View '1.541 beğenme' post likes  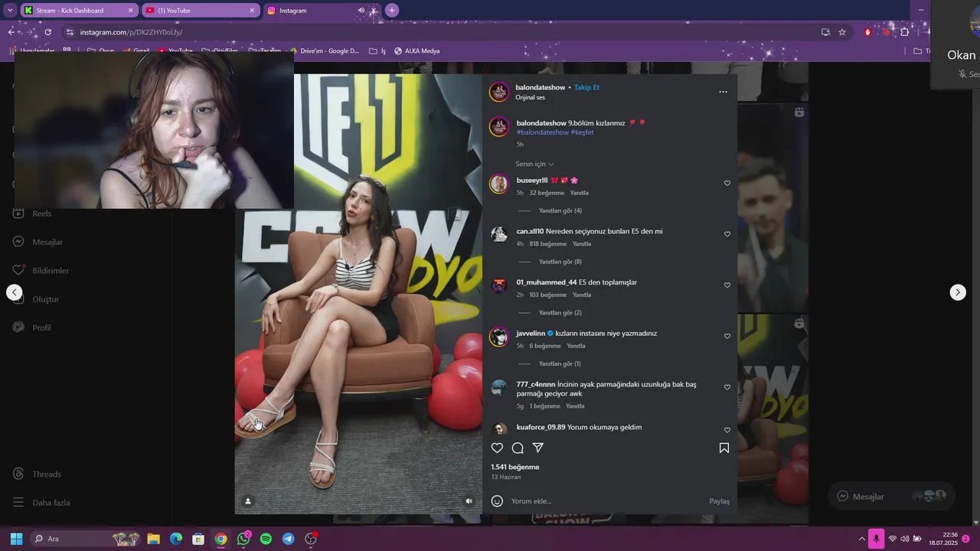coord(515,467)
